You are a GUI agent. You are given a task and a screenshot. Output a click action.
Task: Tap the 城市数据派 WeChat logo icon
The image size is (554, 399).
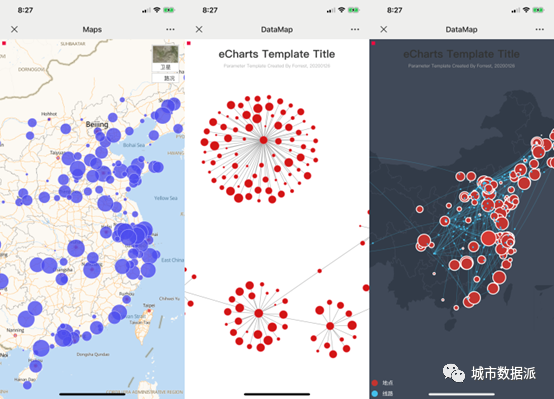pos(454,373)
